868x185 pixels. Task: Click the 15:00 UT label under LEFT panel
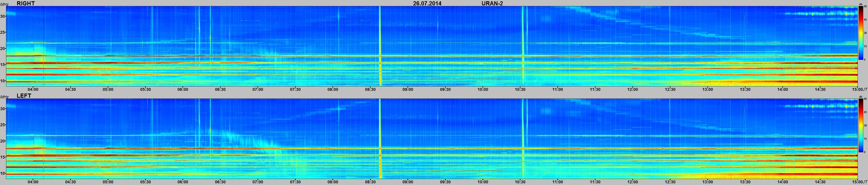(x=860, y=182)
